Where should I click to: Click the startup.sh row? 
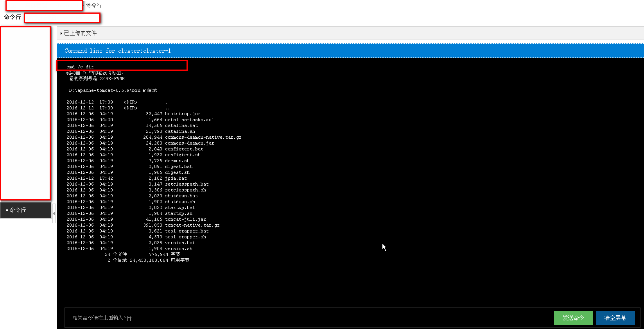pyautogui.click(x=129, y=213)
